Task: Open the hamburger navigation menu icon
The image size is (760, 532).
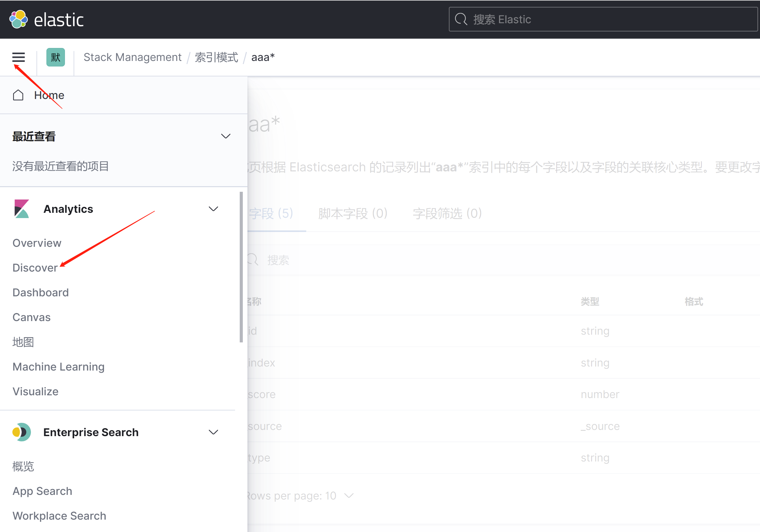Action: (19, 57)
